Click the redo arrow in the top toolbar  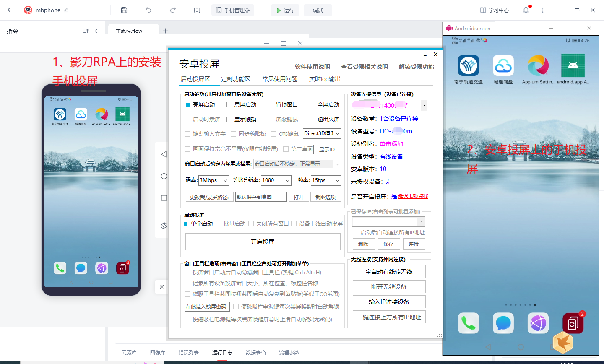click(173, 10)
